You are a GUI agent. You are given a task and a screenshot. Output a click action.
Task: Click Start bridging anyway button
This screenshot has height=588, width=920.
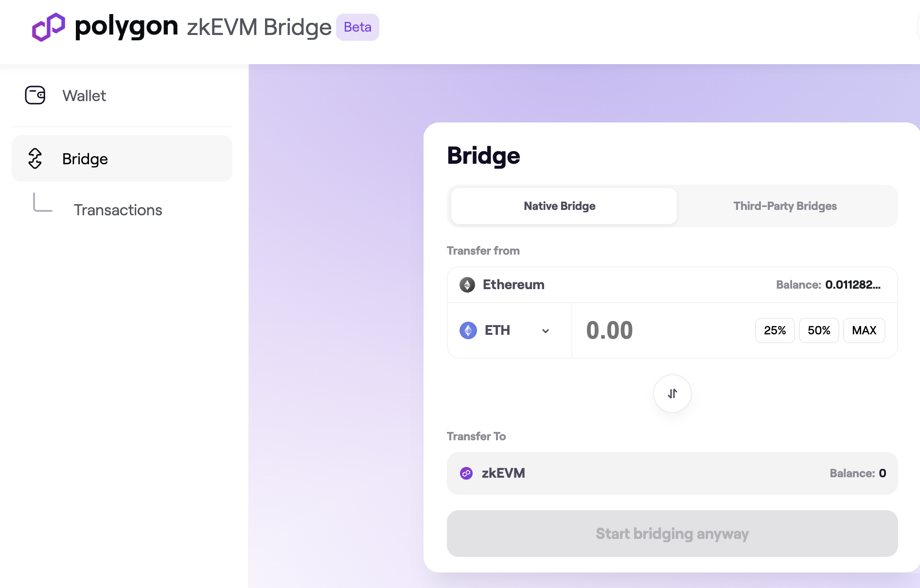(672, 534)
